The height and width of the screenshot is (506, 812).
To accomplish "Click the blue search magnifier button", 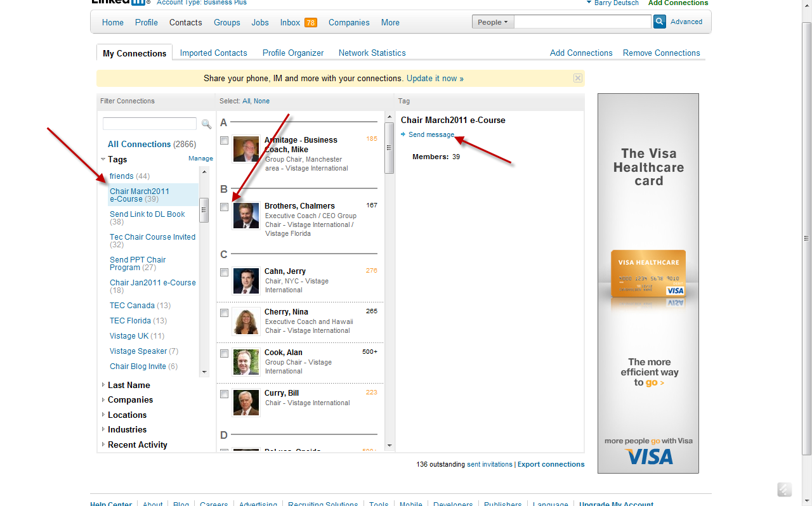I will coord(660,22).
